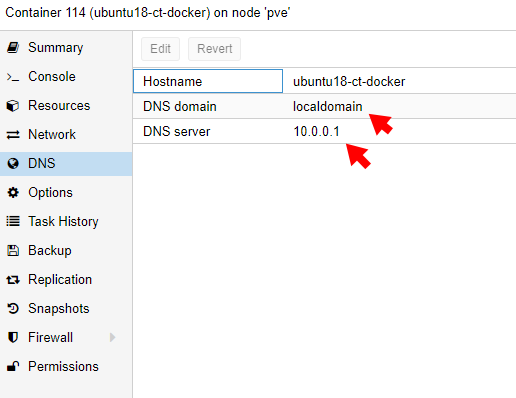Click the Backup floppy disk icon
The width and height of the screenshot is (516, 398).
(x=13, y=250)
